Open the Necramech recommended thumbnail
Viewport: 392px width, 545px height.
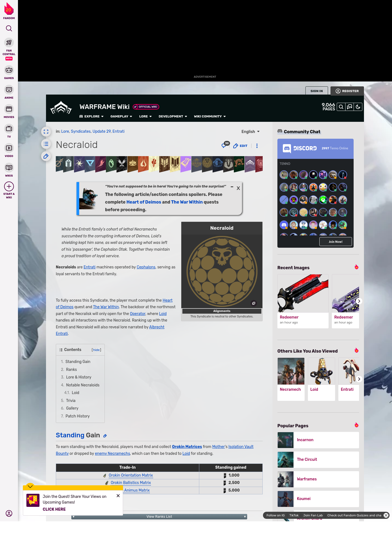[x=291, y=371]
